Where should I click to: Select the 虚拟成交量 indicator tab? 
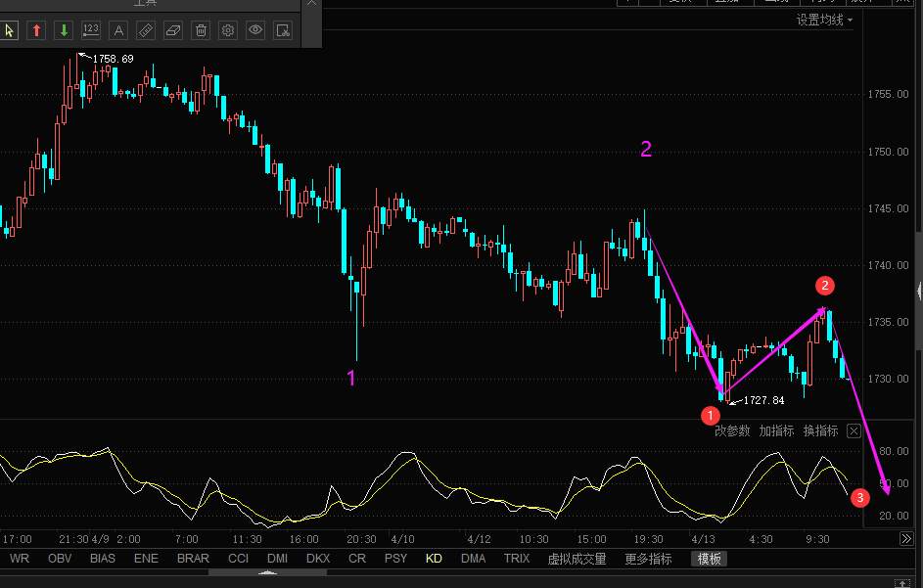tap(577, 559)
